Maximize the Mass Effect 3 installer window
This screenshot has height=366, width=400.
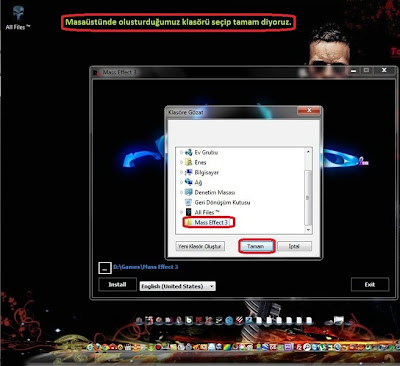click(366, 70)
